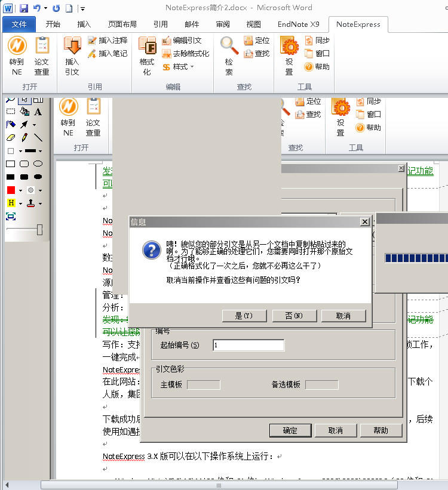Viewport: 448px width, 490px height.
Task: Click the blue progress bar in the right panel
Action: click(416, 258)
